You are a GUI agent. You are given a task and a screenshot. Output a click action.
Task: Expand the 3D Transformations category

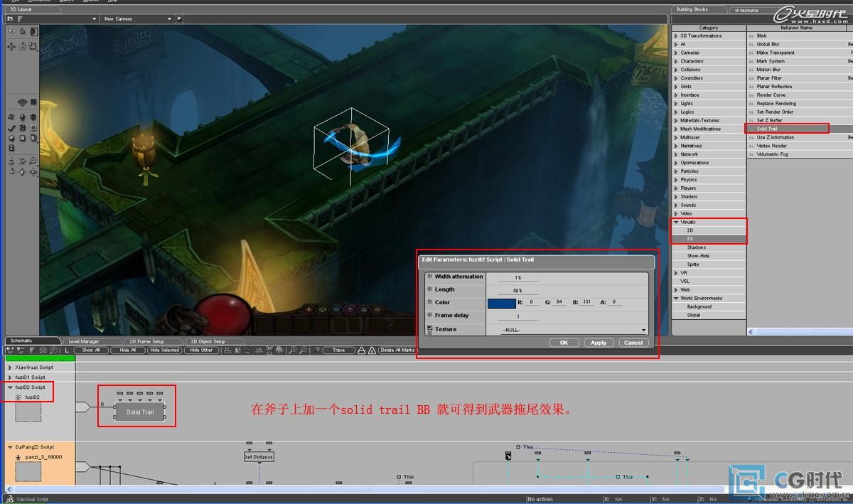point(676,36)
